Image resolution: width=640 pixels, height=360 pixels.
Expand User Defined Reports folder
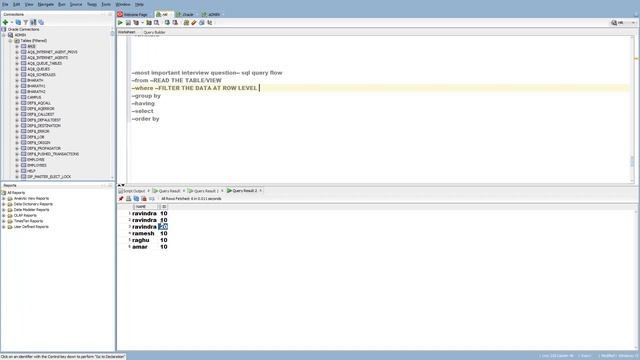click(x=4, y=227)
